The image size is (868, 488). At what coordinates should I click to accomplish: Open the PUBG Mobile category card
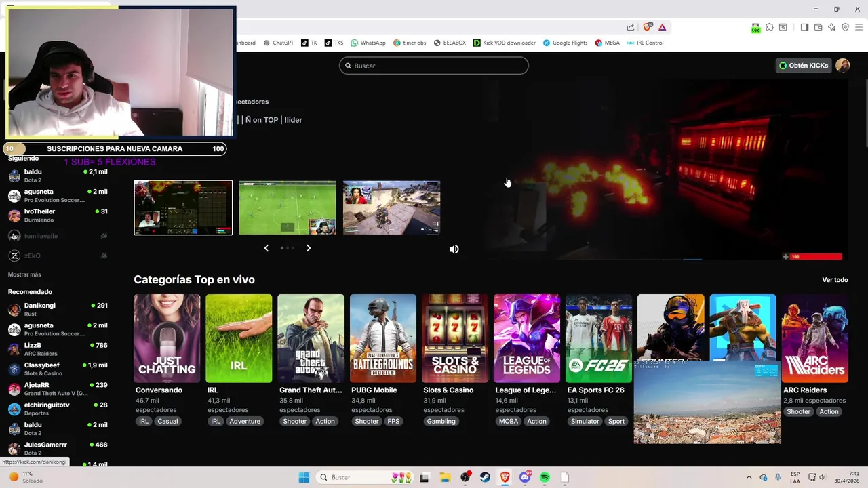click(382, 338)
